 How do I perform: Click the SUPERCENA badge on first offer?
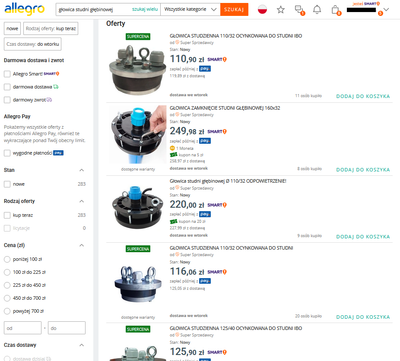138,36
